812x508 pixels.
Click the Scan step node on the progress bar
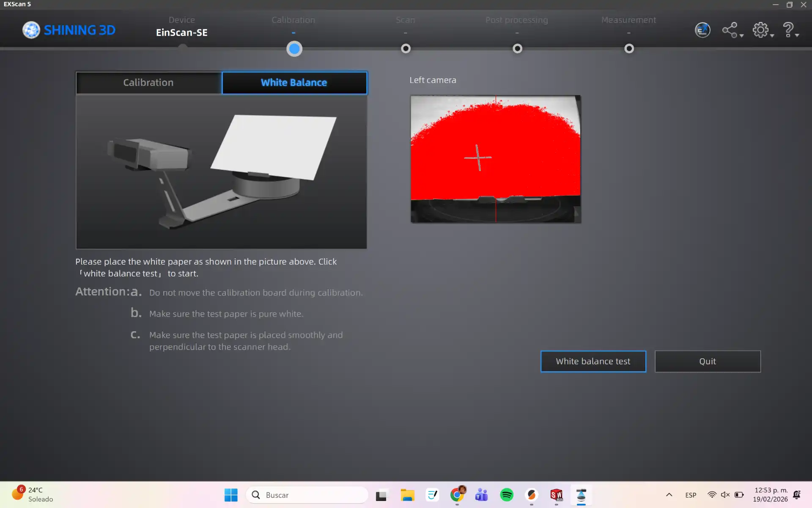406,49
